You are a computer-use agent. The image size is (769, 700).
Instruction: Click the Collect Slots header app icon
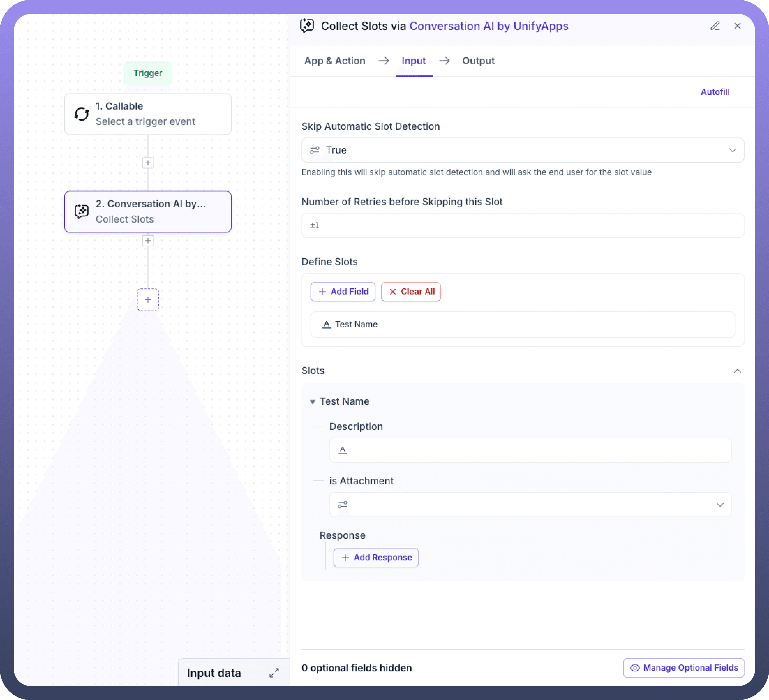307,26
